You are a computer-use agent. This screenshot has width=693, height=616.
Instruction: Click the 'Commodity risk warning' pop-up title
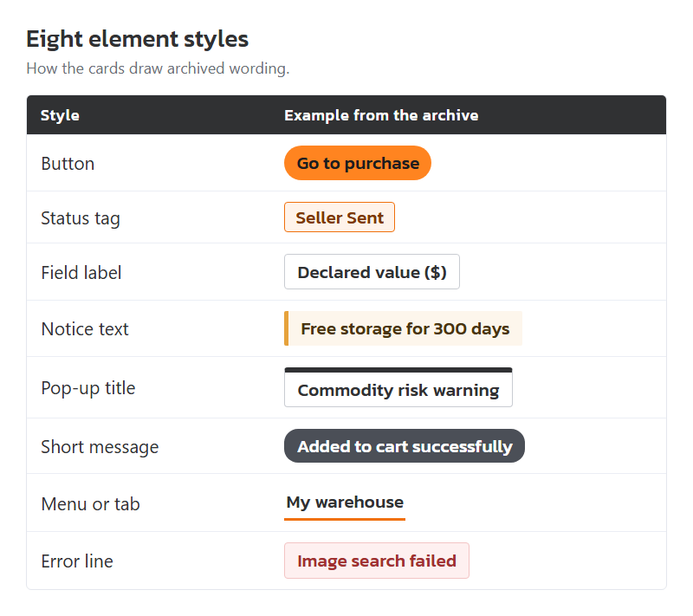pyautogui.click(x=398, y=387)
